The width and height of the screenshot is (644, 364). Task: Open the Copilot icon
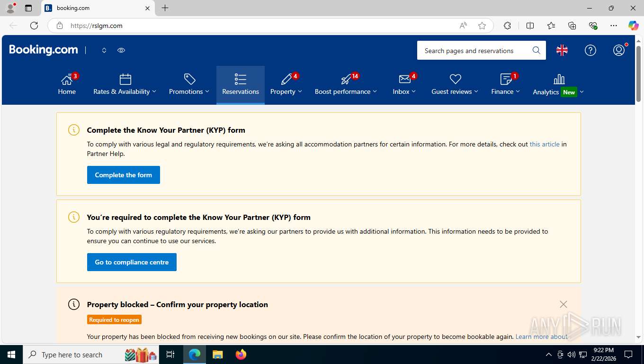click(633, 26)
